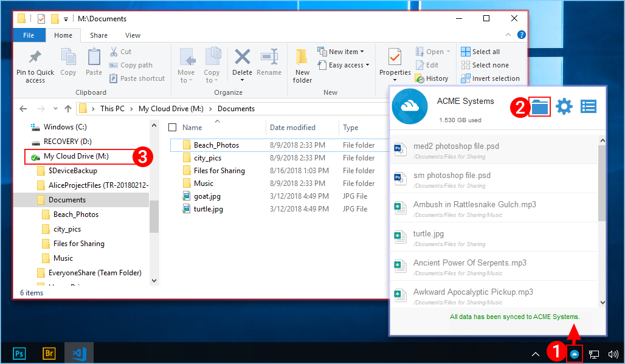
Task: Open settings gear in ACME panel
Action: pyautogui.click(x=564, y=106)
